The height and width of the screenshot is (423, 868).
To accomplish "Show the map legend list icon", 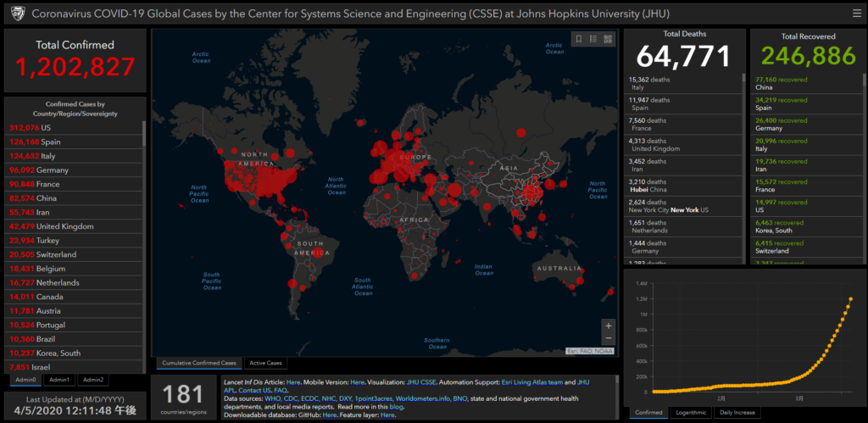I will pyautogui.click(x=593, y=39).
